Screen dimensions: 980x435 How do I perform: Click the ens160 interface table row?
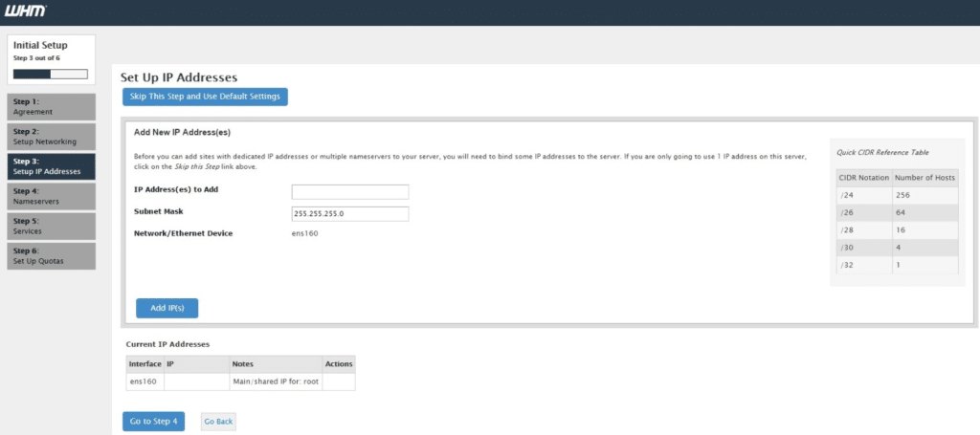click(x=239, y=381)
